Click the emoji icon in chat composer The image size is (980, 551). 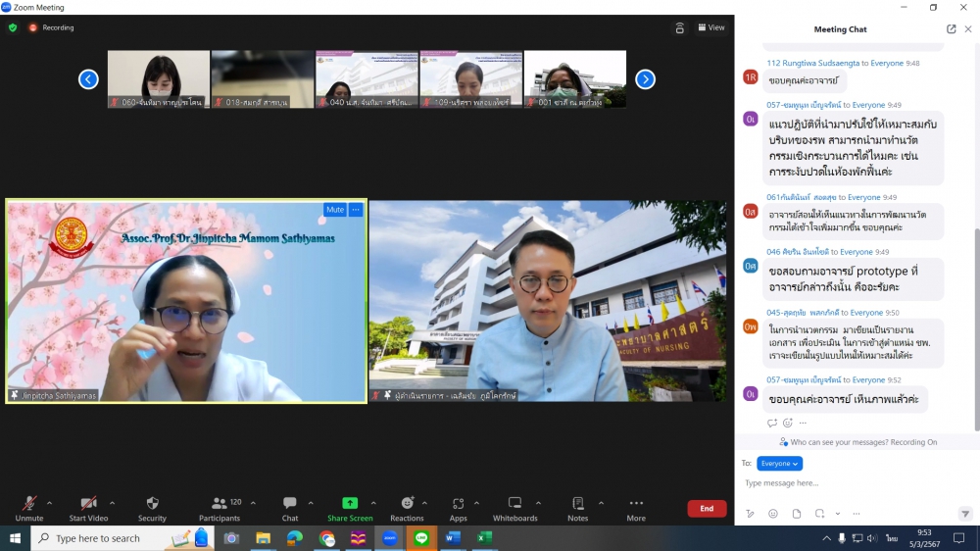coord(773,514)
